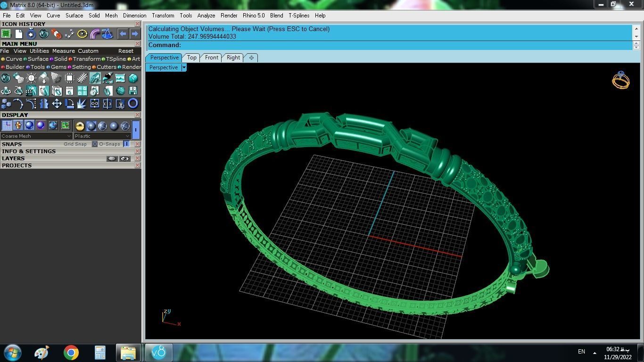Go forward with Icon History right arrow
644x362 pixels.
[135, 34]
